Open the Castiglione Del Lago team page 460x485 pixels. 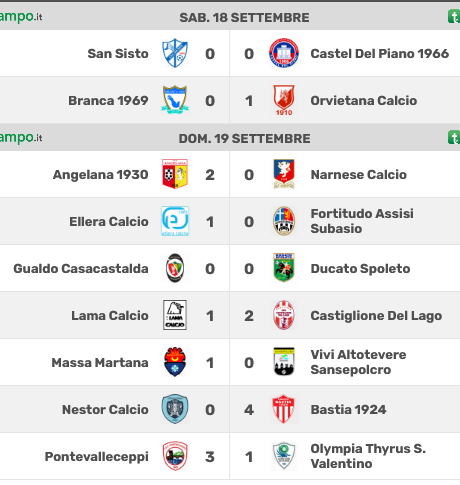click(x=376, y=316)
